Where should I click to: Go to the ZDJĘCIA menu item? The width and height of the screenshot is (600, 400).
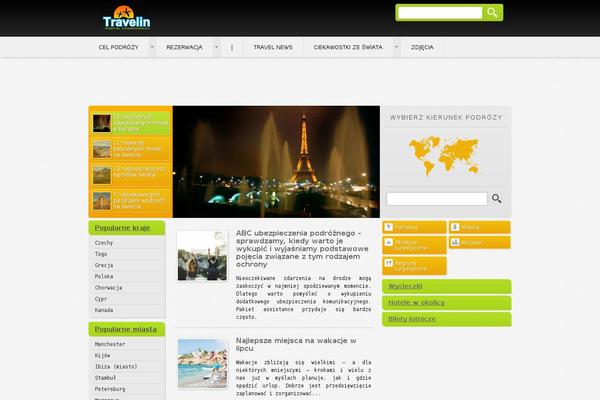coord(422,47)
